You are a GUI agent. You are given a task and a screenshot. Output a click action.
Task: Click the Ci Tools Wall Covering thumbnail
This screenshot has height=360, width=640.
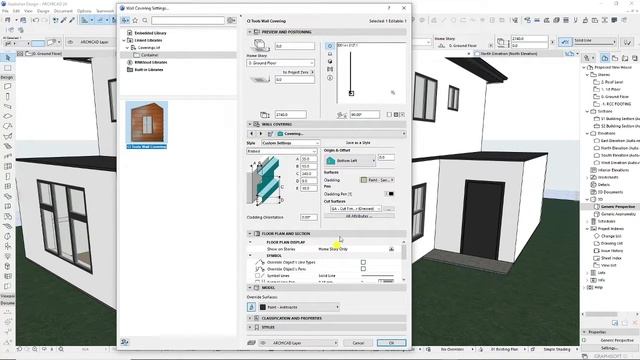(x=147, y=125)
